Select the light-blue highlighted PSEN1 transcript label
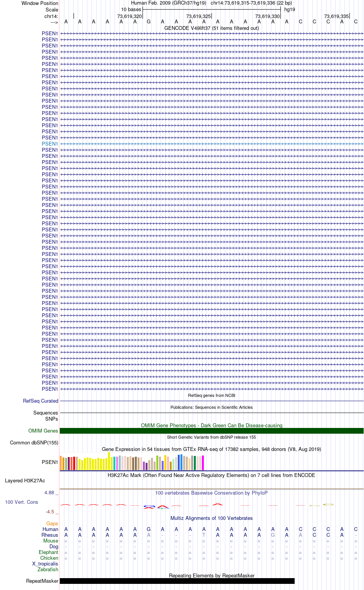Viewport: 364px width, 590px height. (x=50, y=144)
